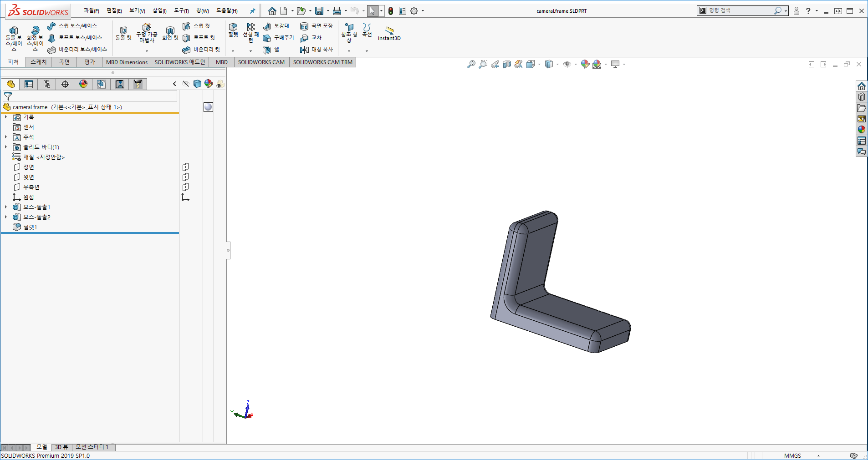Select the 선형 패턴 linear pattern tool

[250, 33]
